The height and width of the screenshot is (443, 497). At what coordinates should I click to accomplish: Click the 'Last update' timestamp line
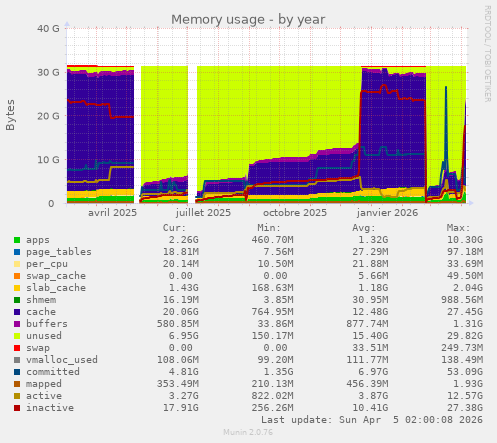click(372, 420)
